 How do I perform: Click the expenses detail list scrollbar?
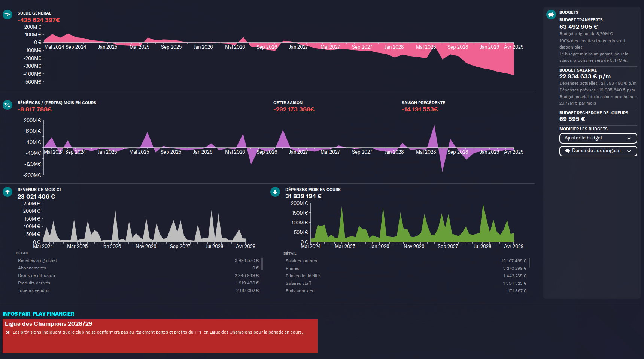(x=529, y=262)
